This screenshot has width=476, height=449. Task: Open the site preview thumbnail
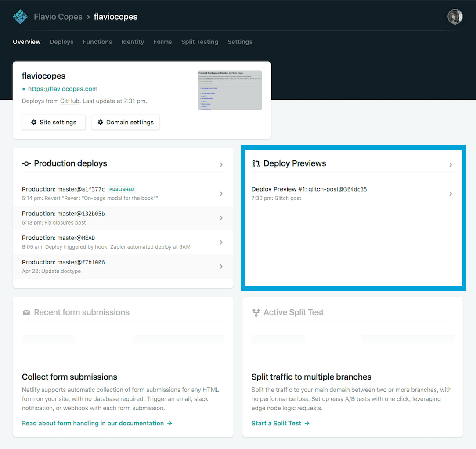pos(230,90)
